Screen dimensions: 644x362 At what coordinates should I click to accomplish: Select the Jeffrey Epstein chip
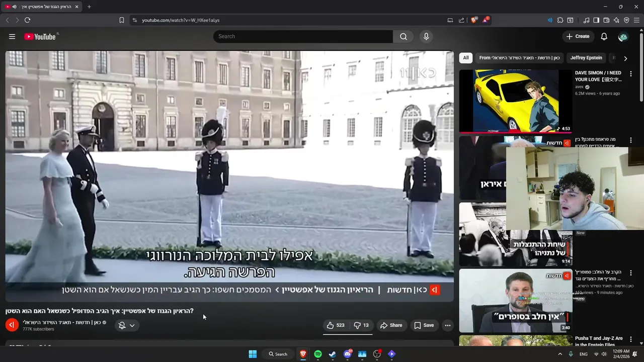586,58
